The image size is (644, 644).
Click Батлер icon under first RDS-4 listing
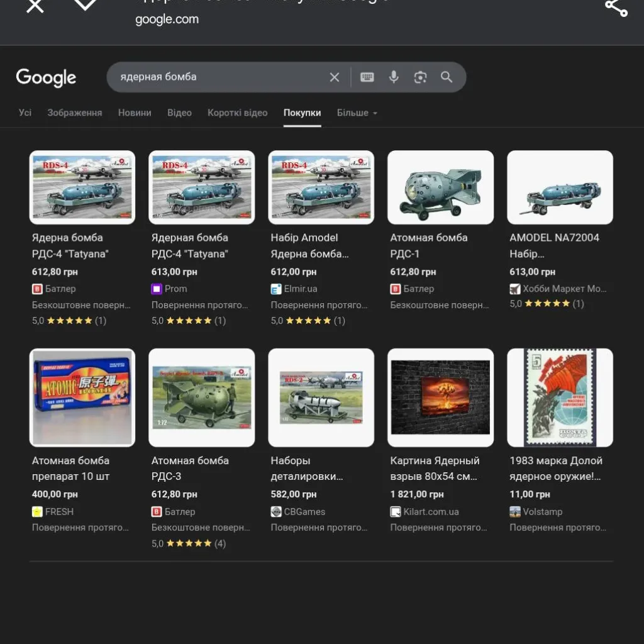click(37, 289)
